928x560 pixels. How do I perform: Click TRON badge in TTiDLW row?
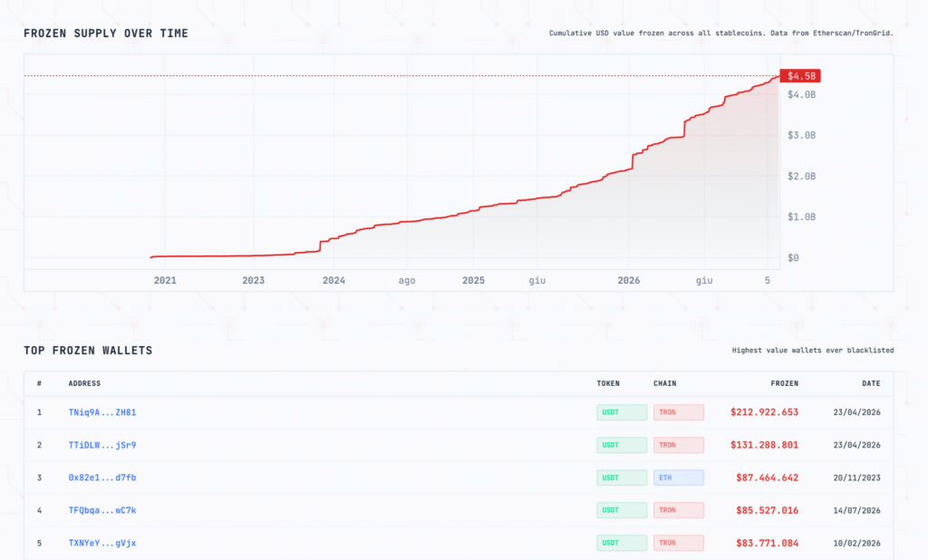pyautogui.click(x=678, y=445)
